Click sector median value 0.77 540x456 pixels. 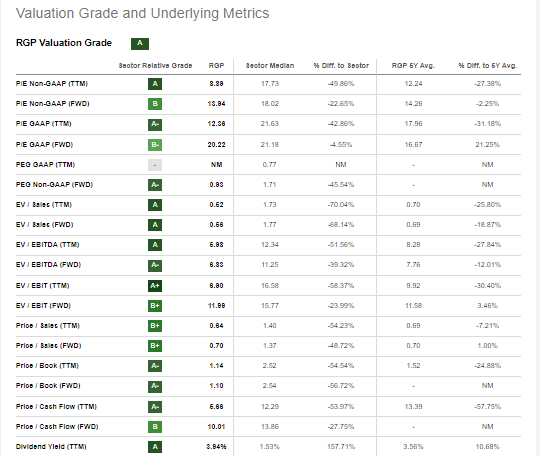click(270, 165)
